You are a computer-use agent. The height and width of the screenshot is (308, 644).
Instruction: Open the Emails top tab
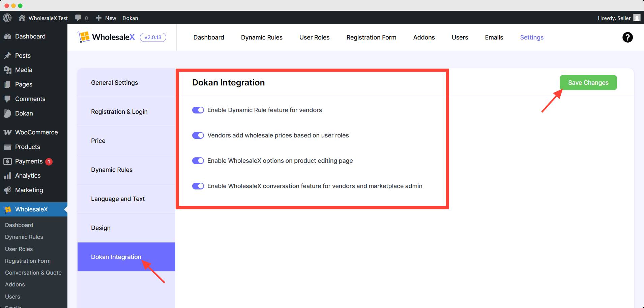(x=494, y=37)
